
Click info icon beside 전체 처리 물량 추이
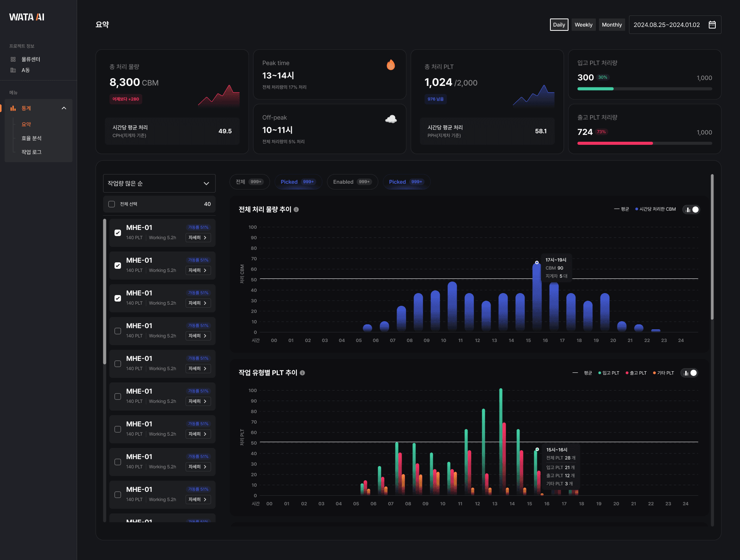296,210
